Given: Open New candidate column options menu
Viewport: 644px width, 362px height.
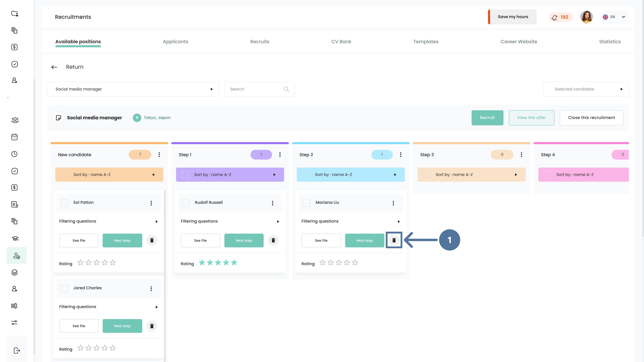Looking at the screenshot, I should (159, 155).
